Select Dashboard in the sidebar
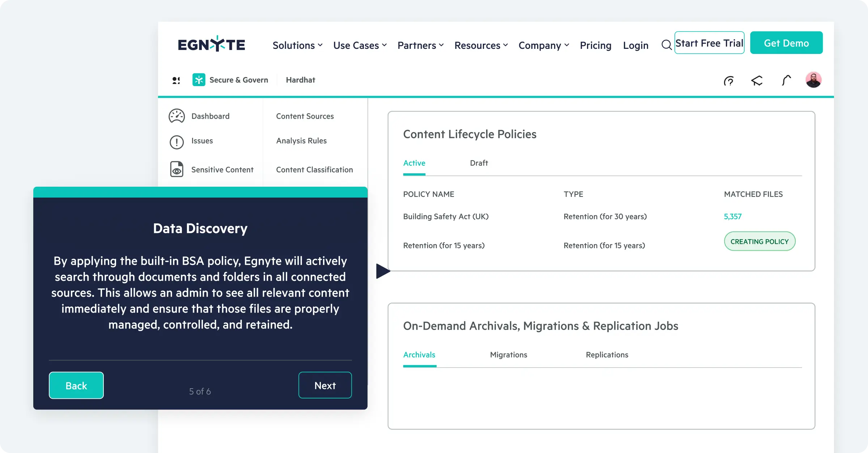This screenshot has height=453, width=868. pos(210,116)
